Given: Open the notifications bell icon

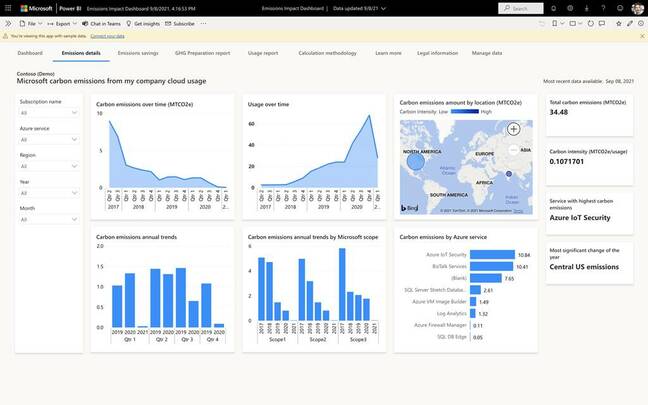Looking at the screenshot, I should coord(553,8).
